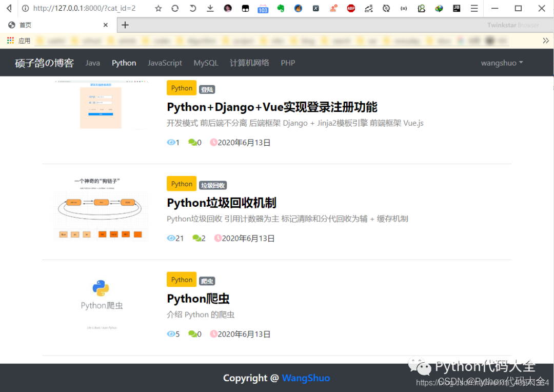Open the wangshuo user dropdown
This screenshot has width=554, height=392.
pyautogui.click(x=502, y=63)
